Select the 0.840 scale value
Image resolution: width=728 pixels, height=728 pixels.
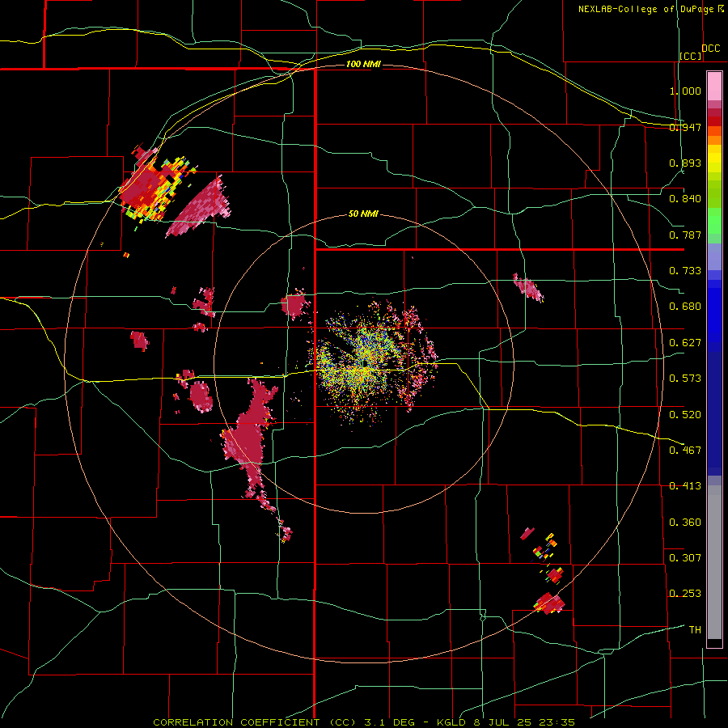click(x=685, y=199)
